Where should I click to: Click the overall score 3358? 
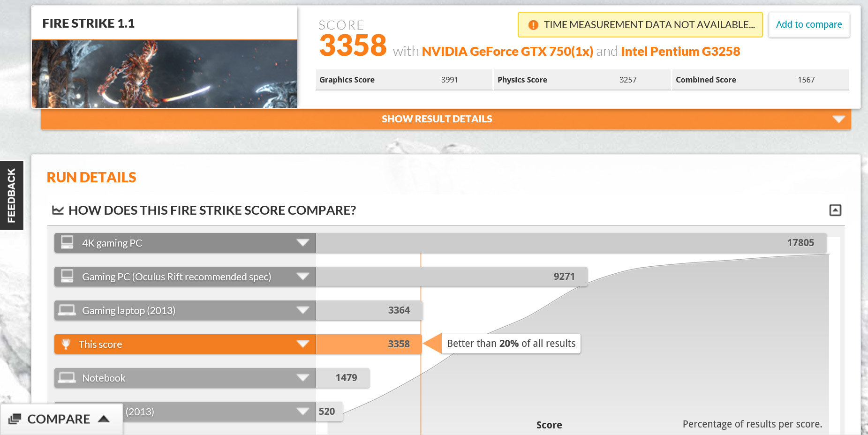[x=353, y=45]
